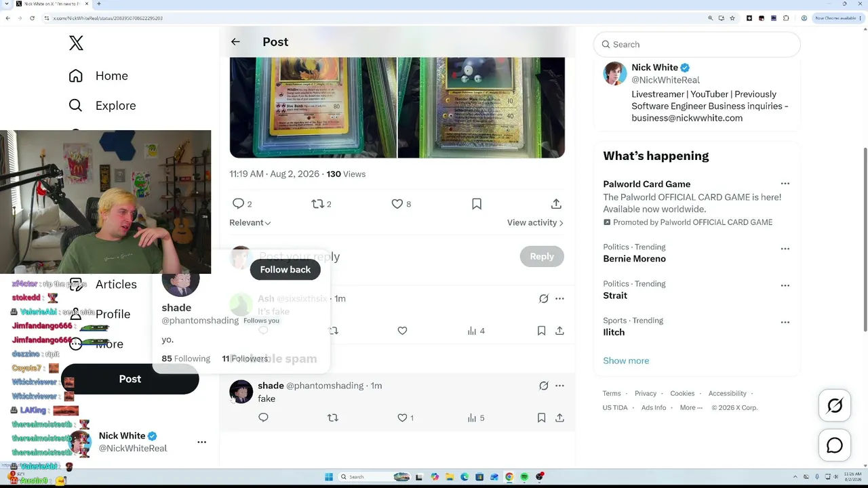This screenshot has height=488, width=868.
Task: Open the Ads Info footer link
Action: 654,408
